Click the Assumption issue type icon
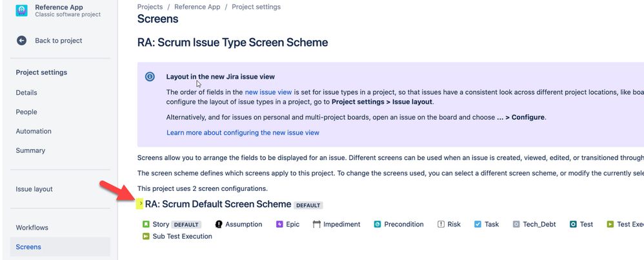Screen dimensions: 644x260 tap(219, 225)
